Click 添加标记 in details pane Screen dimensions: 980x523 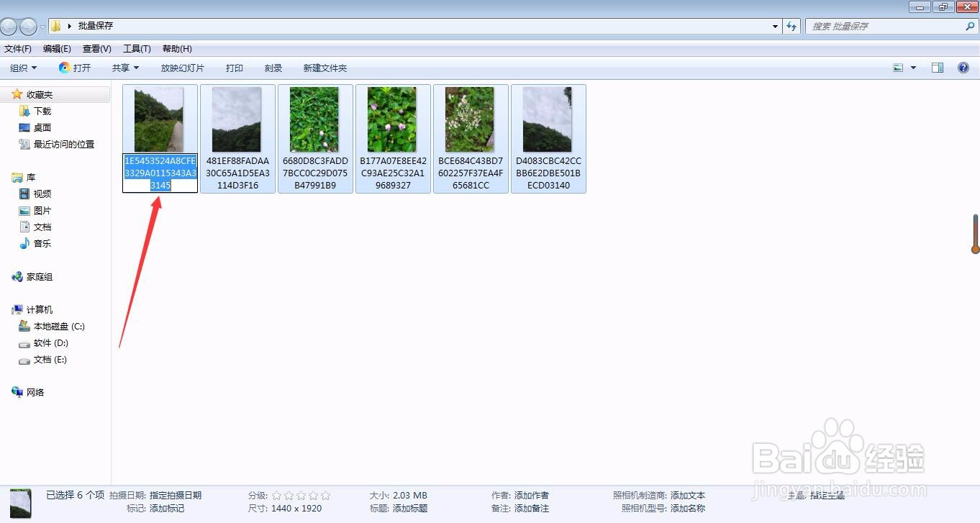(x=167, y=508)
